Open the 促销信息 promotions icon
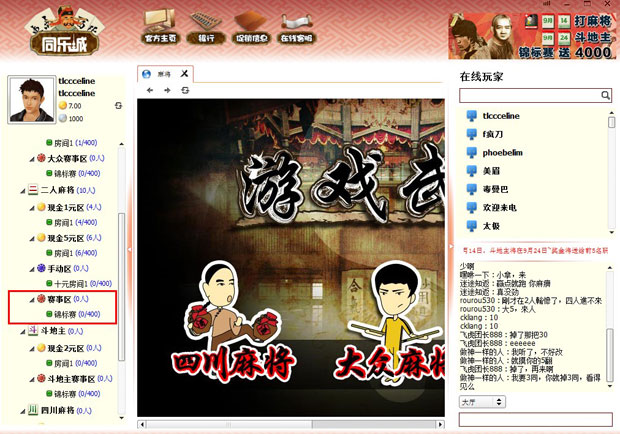Viewport: 620px width, 434px height. tap(251, 27)
